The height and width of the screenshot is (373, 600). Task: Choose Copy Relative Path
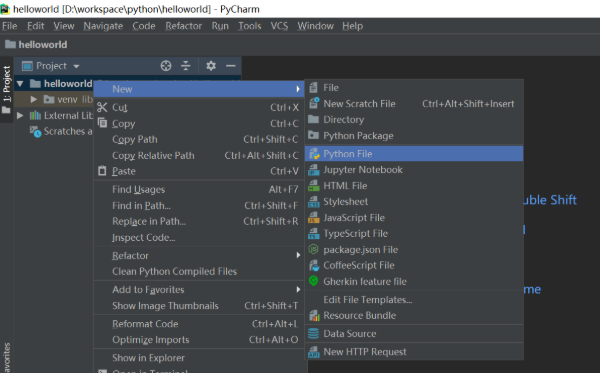pos(199,155)
